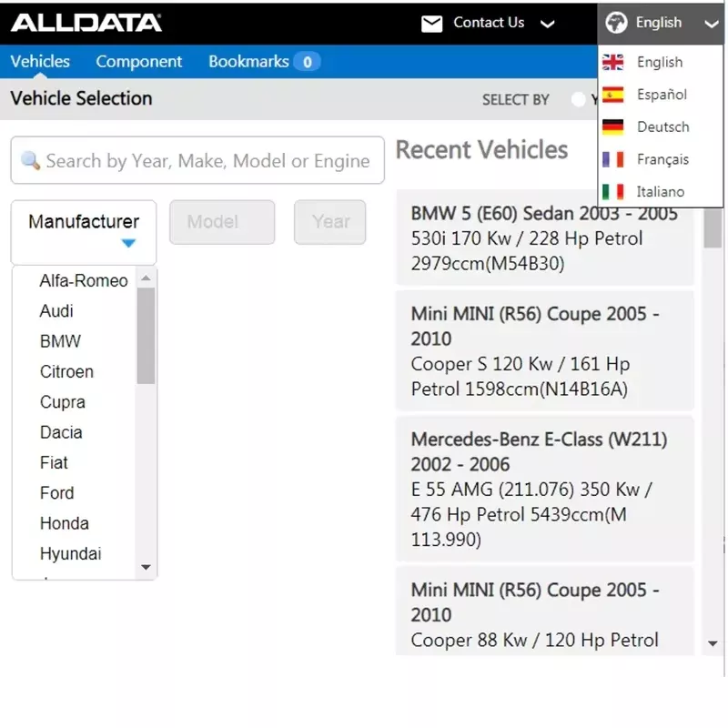This screenshot has width=728, height=728.
Task: Click the magnifier icon in the search field
Action: click(x=31, y=160)
